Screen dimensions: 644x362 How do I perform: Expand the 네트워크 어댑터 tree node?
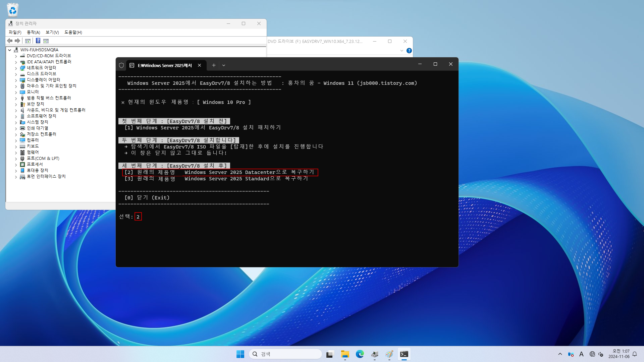[16, 68]
